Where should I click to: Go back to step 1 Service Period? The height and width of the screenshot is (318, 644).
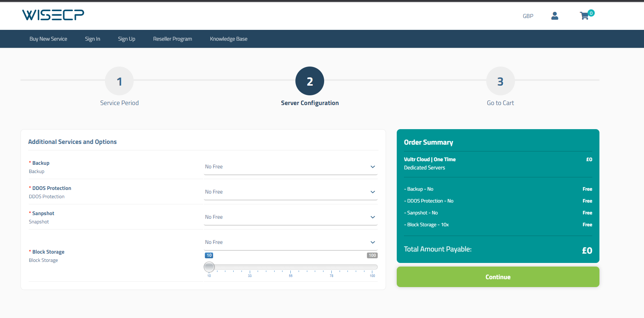click(x=119, y=81)
